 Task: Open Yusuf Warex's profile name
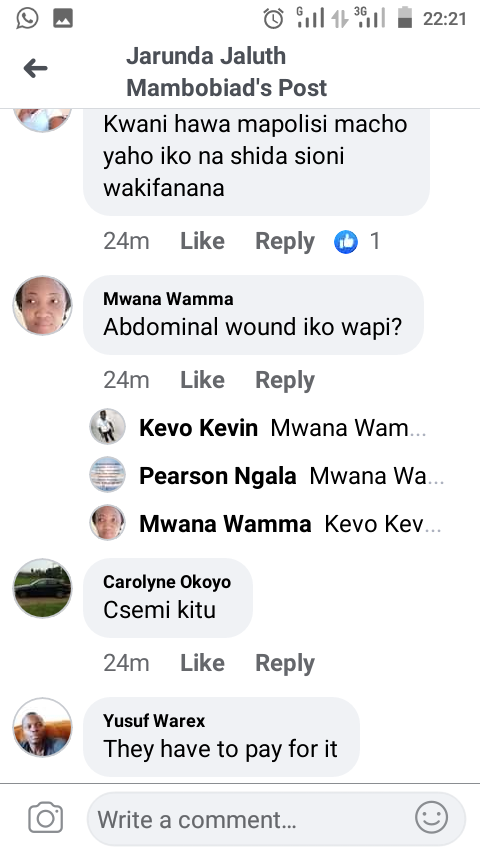tap(154, 721)
